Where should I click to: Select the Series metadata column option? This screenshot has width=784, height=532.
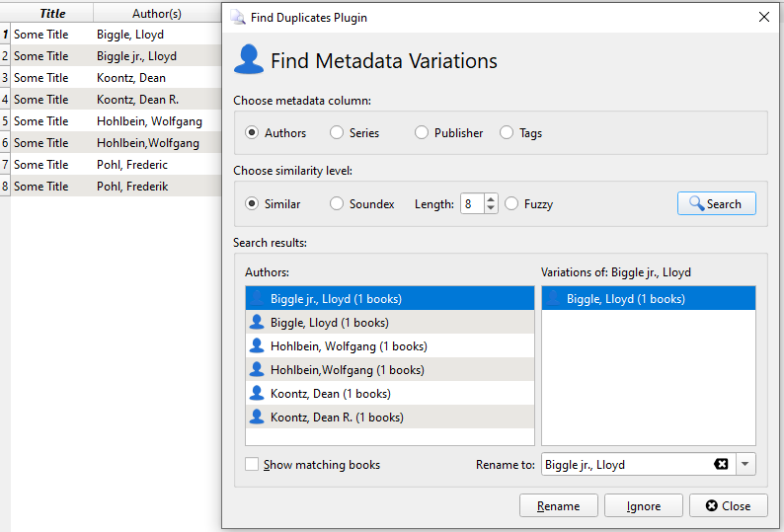pyautogui.click(x=337, y=133)
